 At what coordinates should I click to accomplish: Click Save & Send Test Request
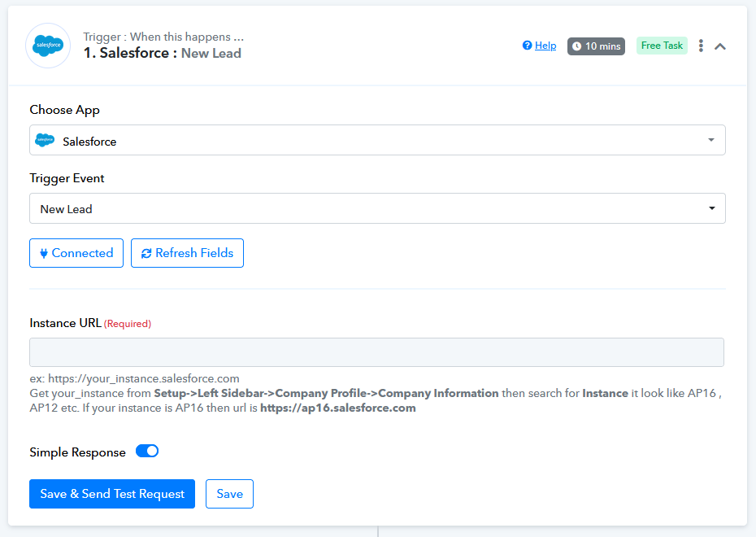(112, 494)
